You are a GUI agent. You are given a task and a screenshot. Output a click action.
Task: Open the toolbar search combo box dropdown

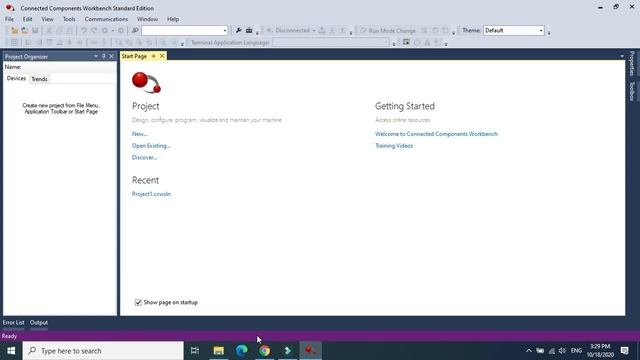(x=224, y=31)
